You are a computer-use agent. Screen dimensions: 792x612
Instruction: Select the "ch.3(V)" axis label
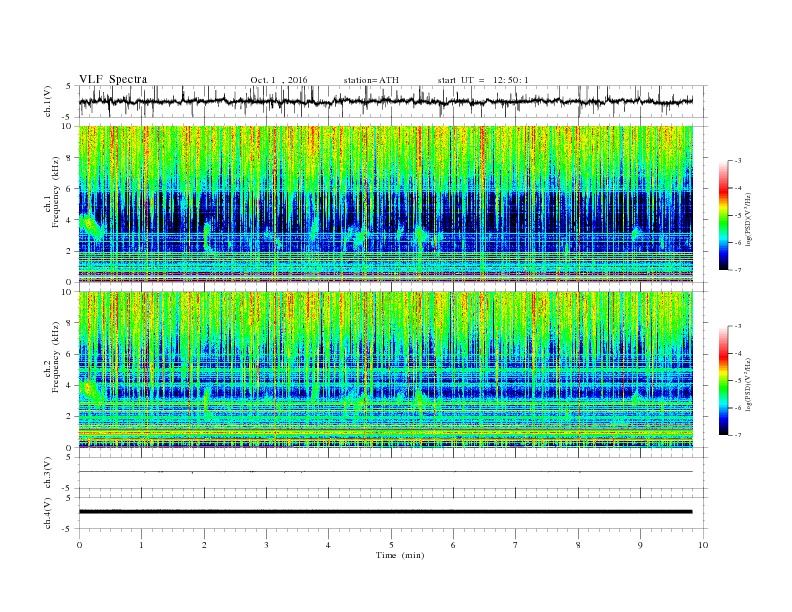tap(48, 473)
